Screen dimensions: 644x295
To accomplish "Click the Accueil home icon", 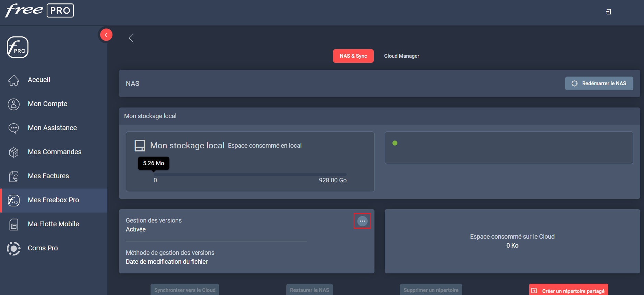I will coord(14,80).
